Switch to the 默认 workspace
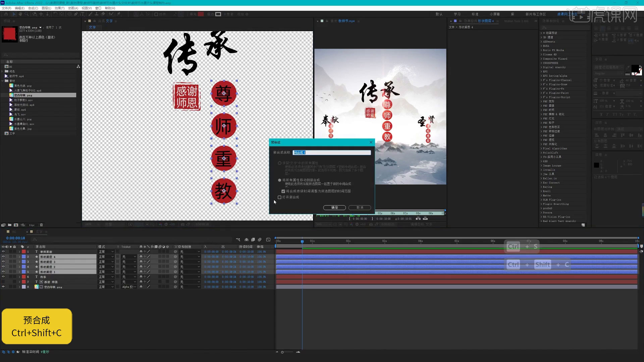This screenshot has height=362, width=644. [x=439, y=14]
